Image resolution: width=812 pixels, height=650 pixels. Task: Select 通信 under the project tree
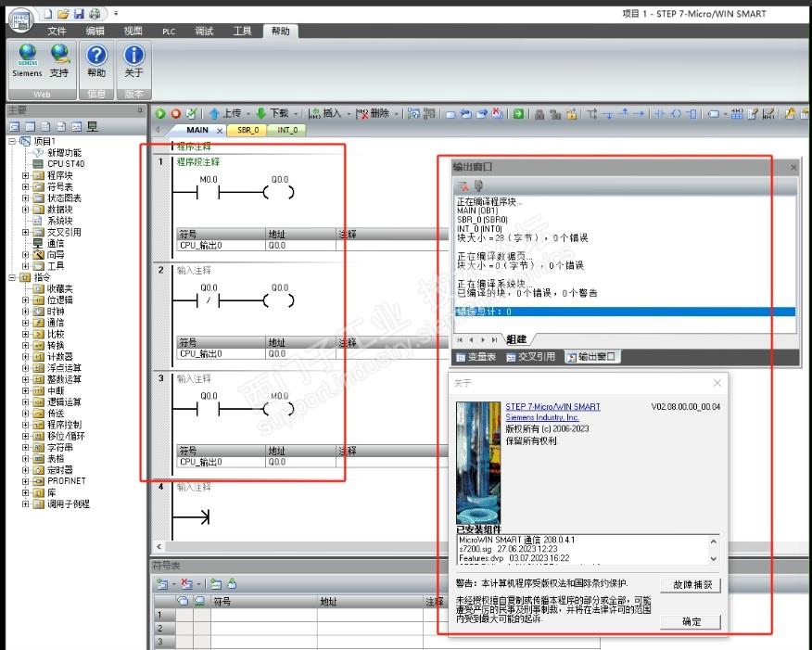click(56, 244)
